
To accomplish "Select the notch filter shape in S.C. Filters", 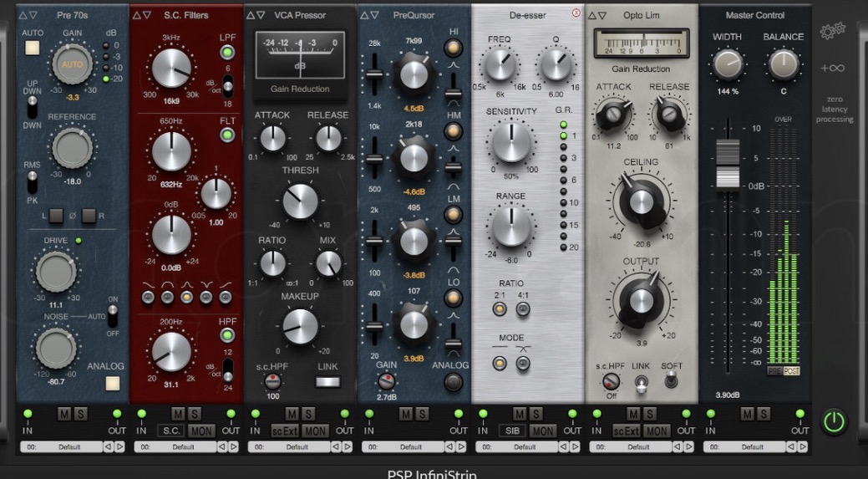I will pos(206,298).
